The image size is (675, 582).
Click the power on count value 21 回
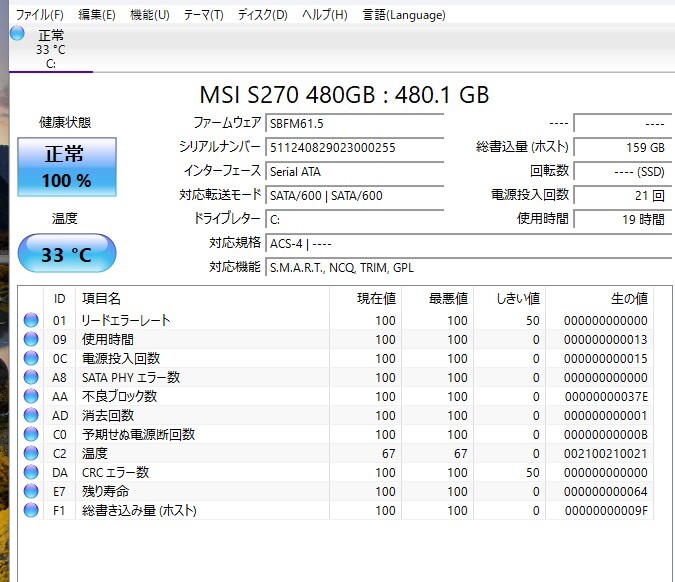pos(622,196)
